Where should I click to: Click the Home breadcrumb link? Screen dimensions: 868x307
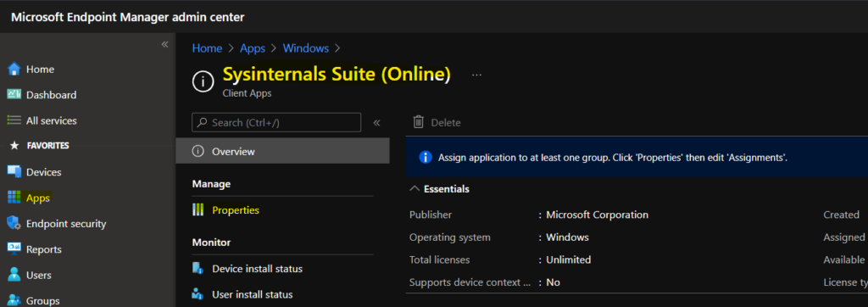coord(207,48)
